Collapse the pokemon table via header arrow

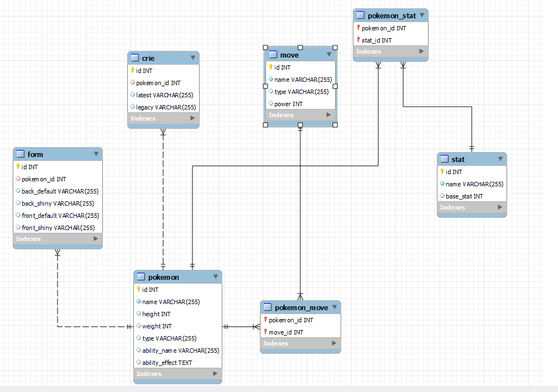[x=216, y=276]
